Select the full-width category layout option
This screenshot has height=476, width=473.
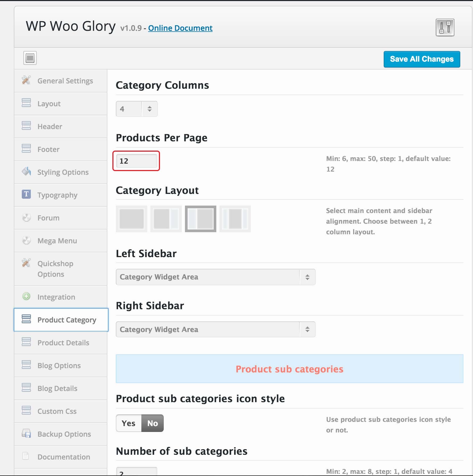click(x=132, y=219)
